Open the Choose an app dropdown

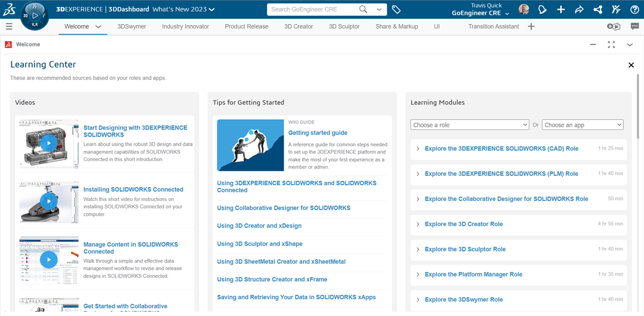[x=582, y=125]
